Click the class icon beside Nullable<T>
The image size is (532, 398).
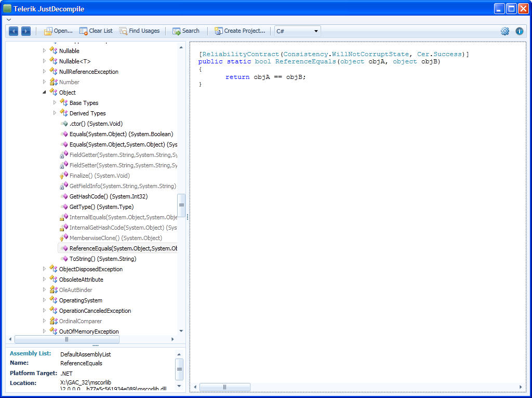pyautogui.click(x=54, y=61)
